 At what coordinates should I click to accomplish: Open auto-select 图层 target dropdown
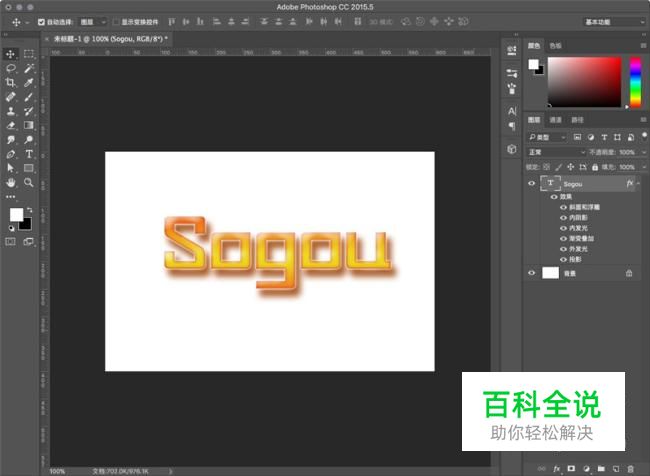(92, 22)
